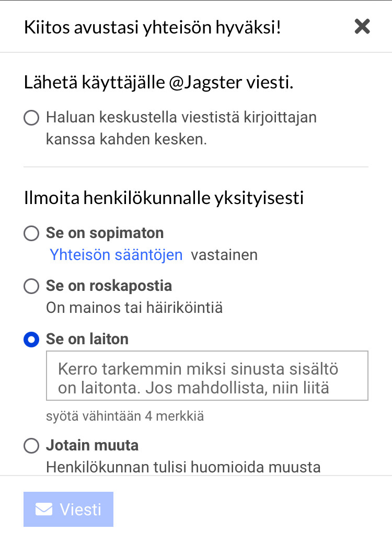
Task: Select the 'Se on roskapostia' radio circle
Action: coord(31,286)
